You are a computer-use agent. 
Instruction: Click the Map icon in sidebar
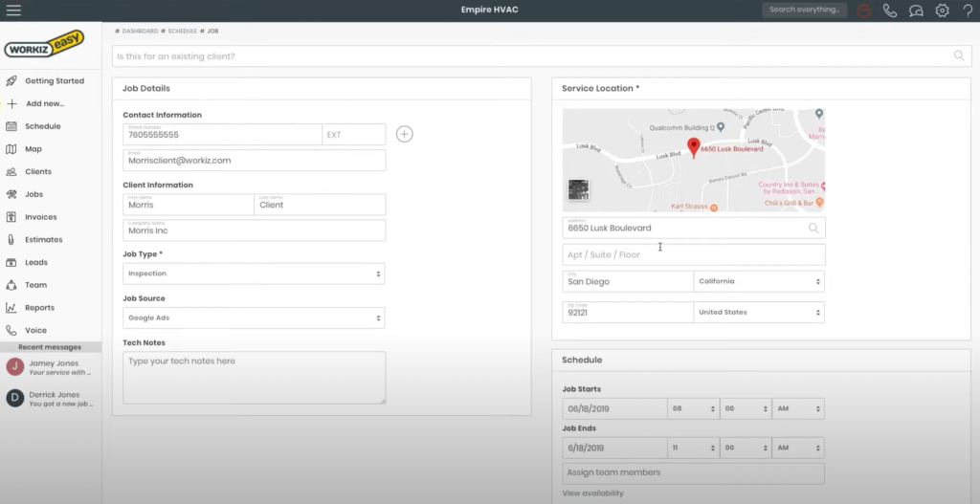(11, 148)
